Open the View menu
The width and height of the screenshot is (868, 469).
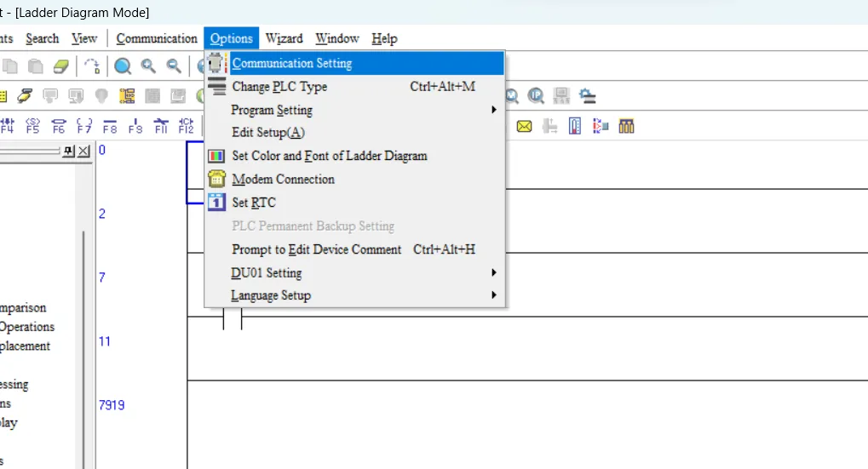click(84, 38)
